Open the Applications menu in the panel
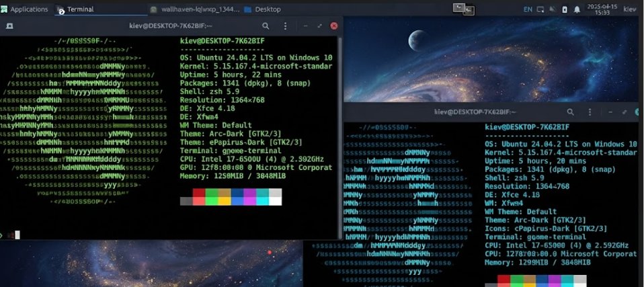The height and width of the screenshot is (287, 644). (x=24, y=9)
